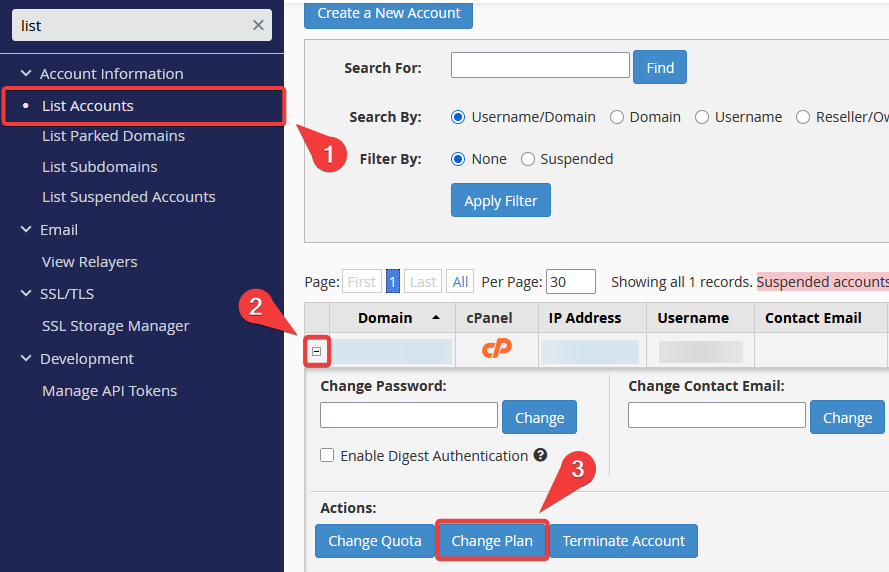889x572 pixels.
Task: Collapse the Account Information section
Action: pyautogui.click(x=26, y=74)
